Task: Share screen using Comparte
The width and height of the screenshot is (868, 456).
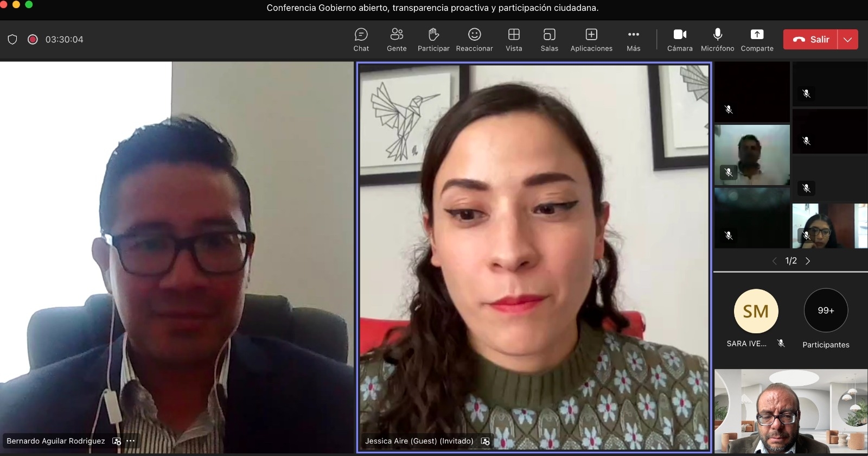Action: 757,40
